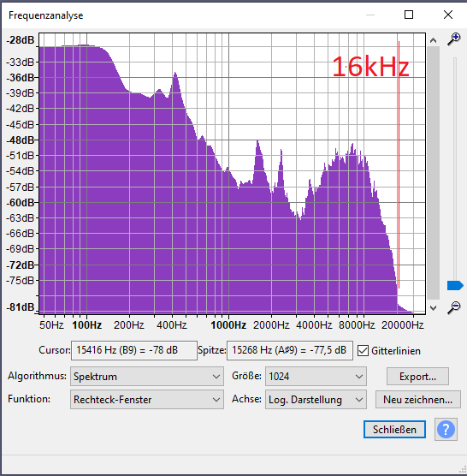Click the Spitze peak value field
The width and height of the screenshot is (467, 476).
pyautogui.click(x=290, y=350)
